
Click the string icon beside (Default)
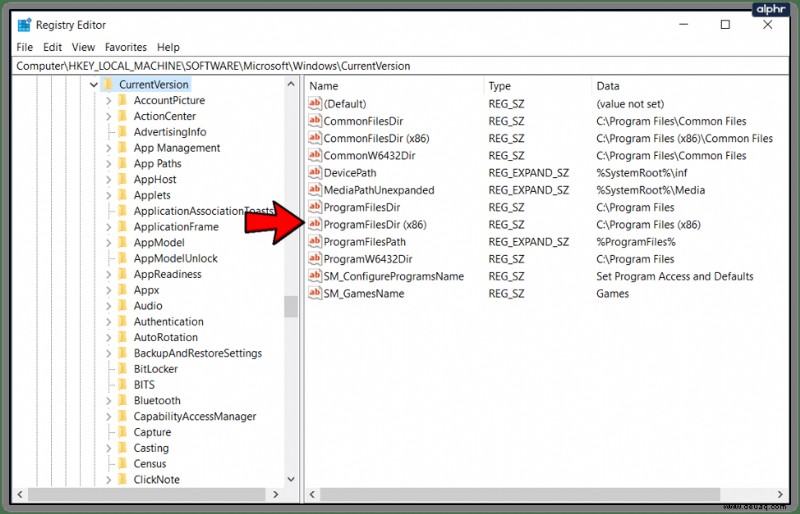(315, 104)
